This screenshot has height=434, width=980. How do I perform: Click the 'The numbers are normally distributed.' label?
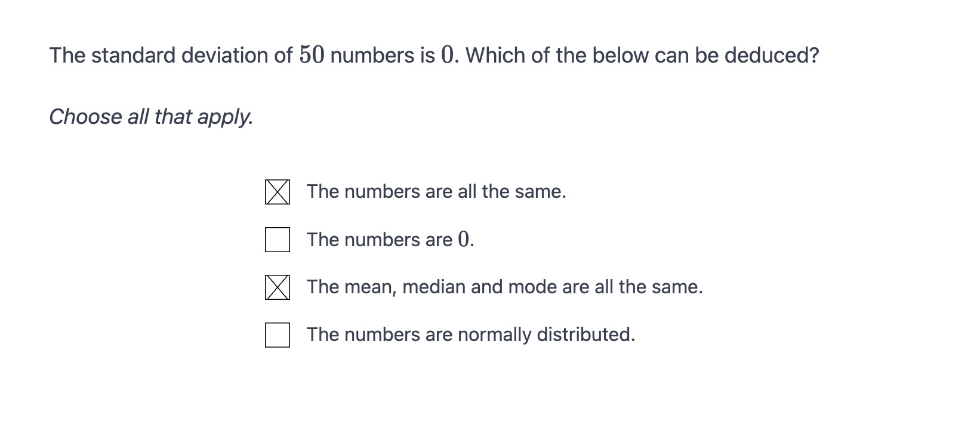[470, 335]
